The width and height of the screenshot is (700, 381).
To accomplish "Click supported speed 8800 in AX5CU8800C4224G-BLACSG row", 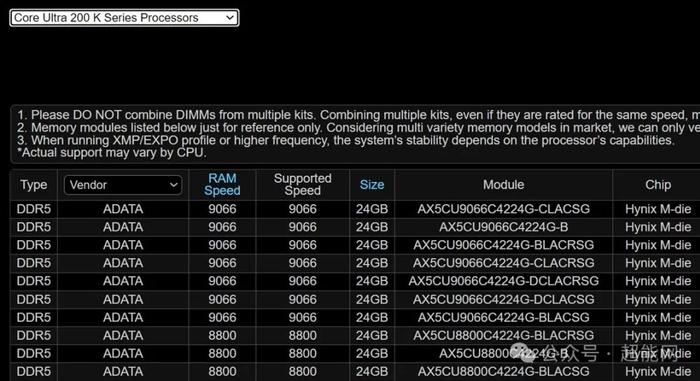I will [x=303, y=371].
